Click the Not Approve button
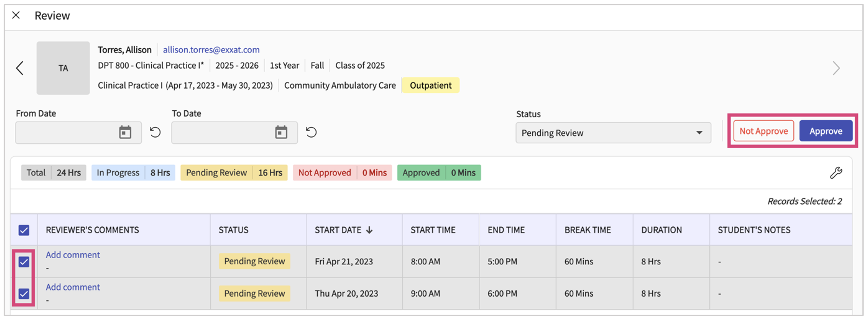 coord(763,131)
